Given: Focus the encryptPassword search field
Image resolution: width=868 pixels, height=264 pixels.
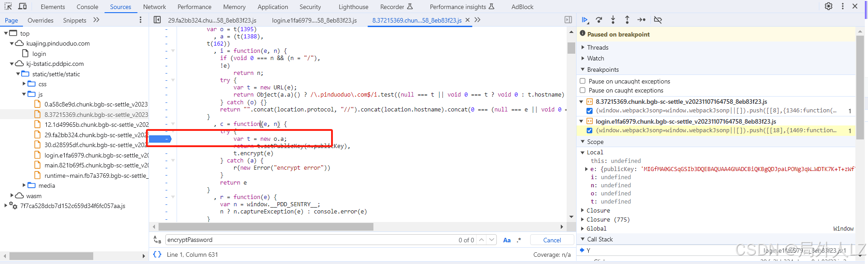Looking at the screenshot, I should pyautogui.click(x=311, y=240).
